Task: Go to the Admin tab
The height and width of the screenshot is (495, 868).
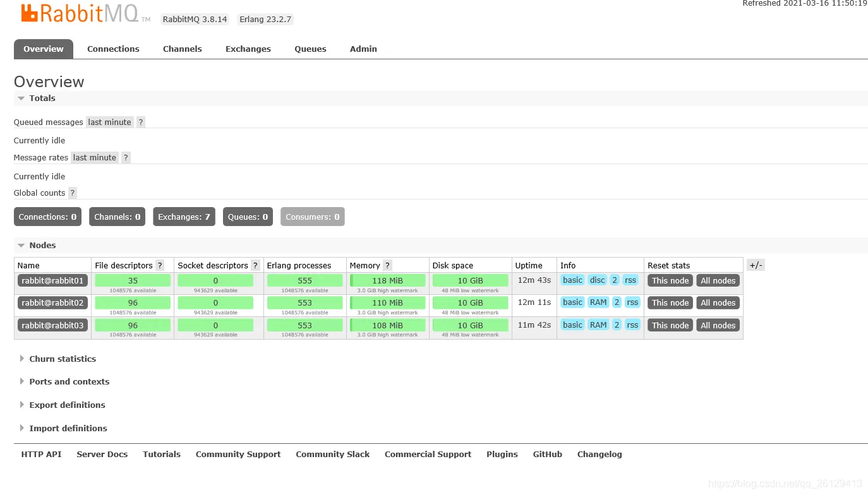Action: tap(363, 49)
